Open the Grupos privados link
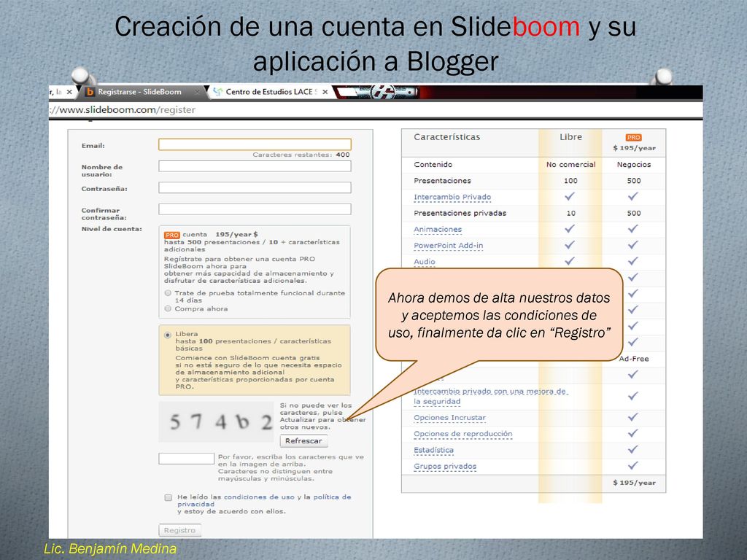The width and height of the screenshot is (747, 560). point(445,467)
